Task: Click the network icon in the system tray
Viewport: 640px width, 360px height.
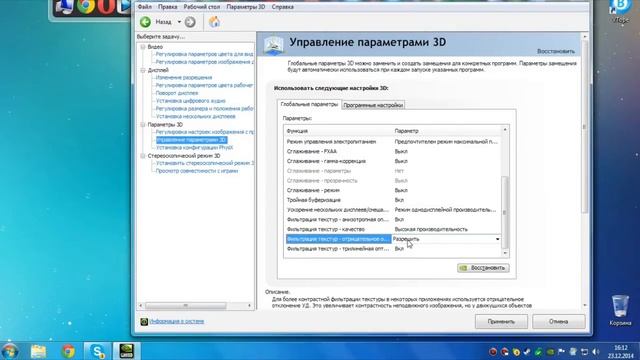Action: (x=584, y=352)
